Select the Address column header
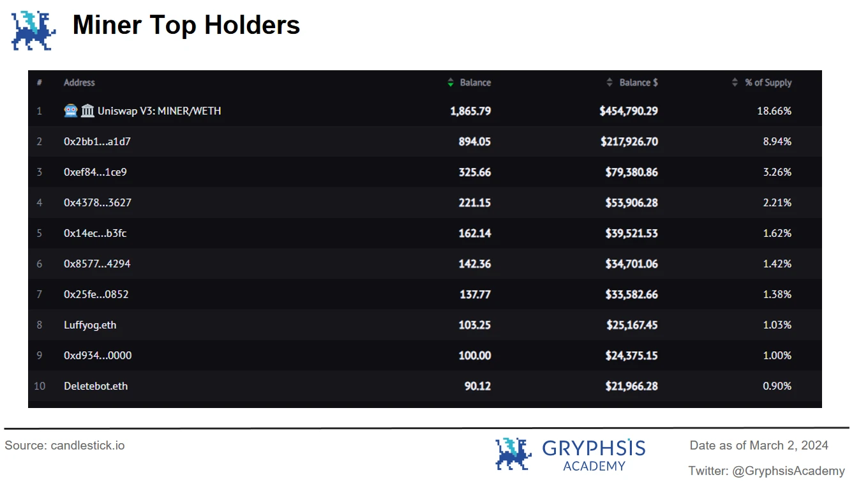The width and height of the screenshot is (868, 484). click(79, 82)
